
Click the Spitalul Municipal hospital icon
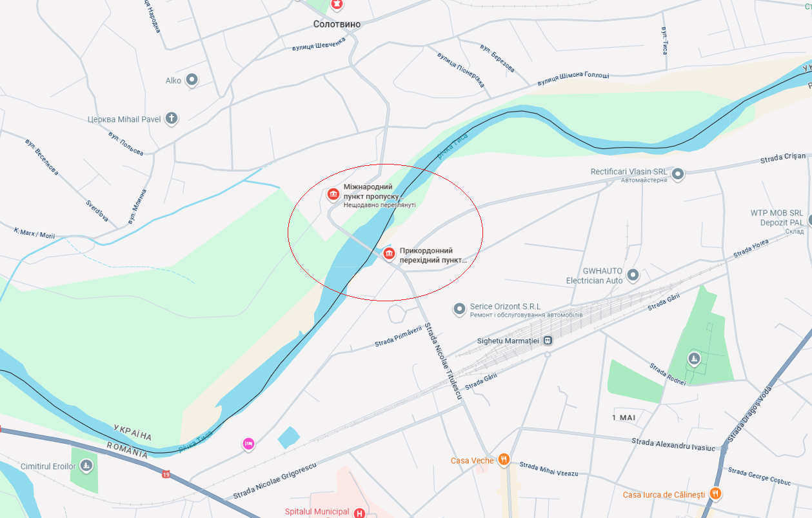click(x=360, y=513)
